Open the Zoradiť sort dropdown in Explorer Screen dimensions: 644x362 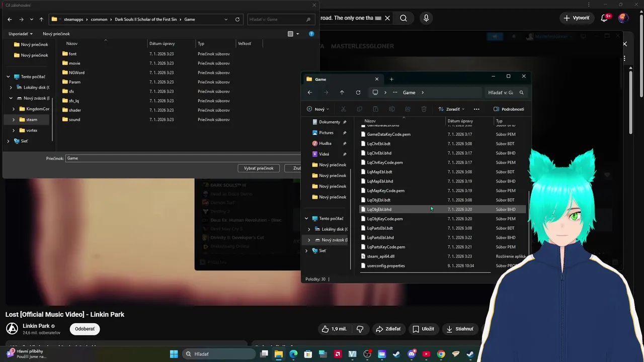coord(451,109)
